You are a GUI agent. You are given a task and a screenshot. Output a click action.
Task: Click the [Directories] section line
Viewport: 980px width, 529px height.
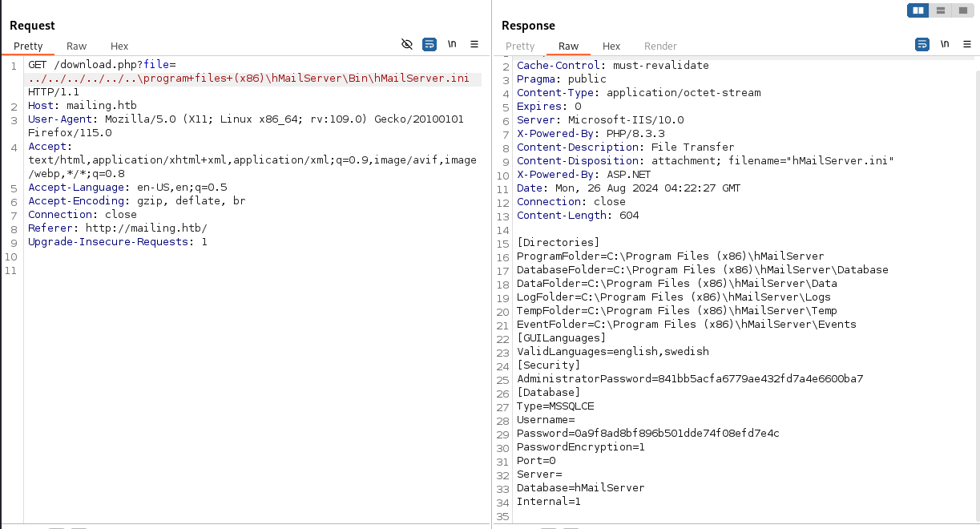(x=559, y=243)
